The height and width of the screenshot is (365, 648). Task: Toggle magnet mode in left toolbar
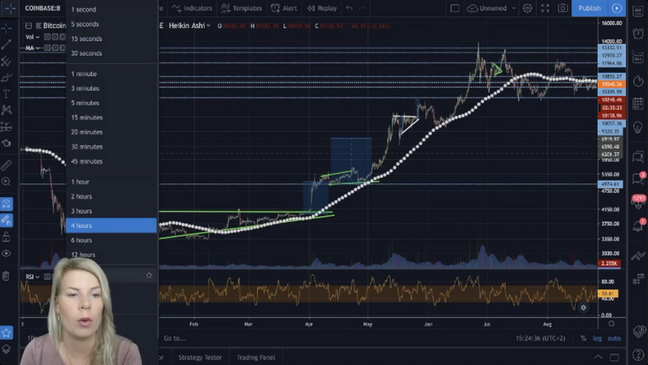tap(6, 204)
